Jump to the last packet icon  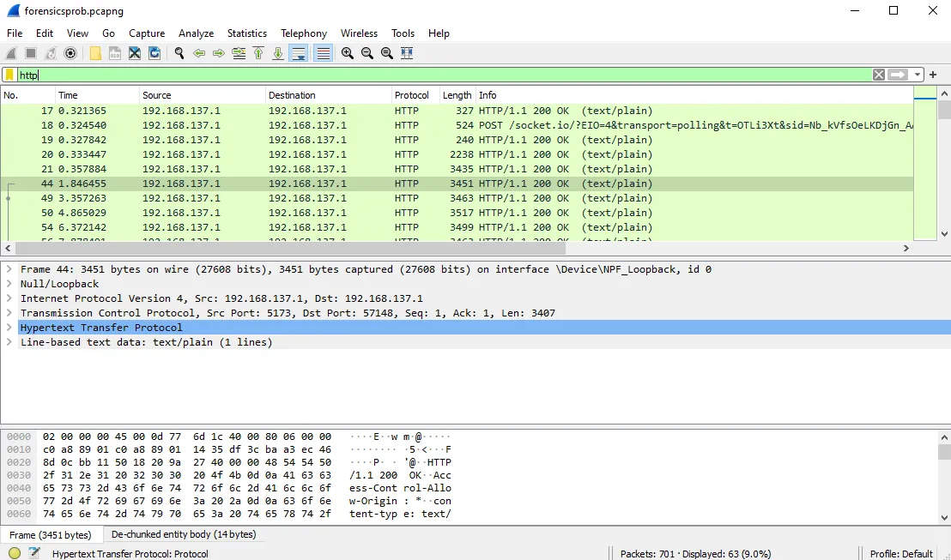tap(278, 53)
